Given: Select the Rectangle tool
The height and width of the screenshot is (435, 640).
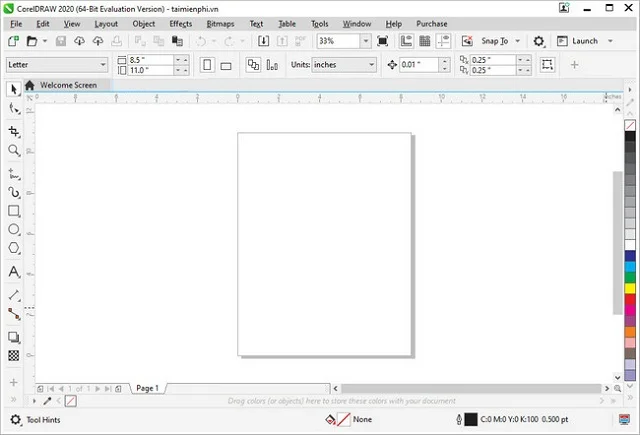Looking at the screenshot, I should click(x=14, y=211).
